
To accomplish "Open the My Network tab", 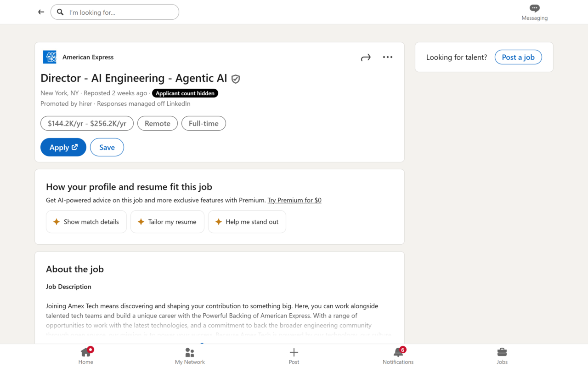I will [190, 356].
